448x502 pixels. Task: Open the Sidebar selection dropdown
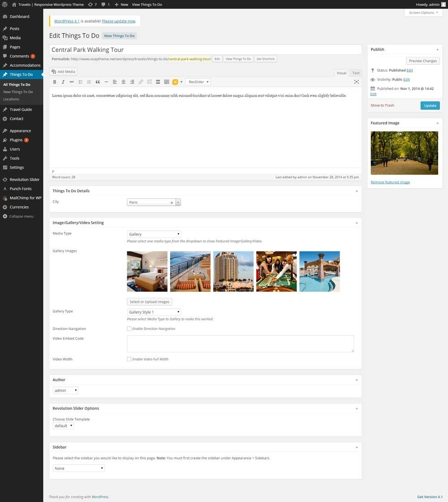pyautogui.click(x=78, y=468)
